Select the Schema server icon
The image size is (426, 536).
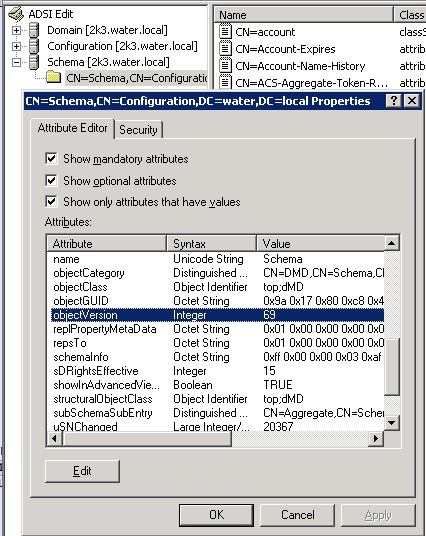(34, 62)
